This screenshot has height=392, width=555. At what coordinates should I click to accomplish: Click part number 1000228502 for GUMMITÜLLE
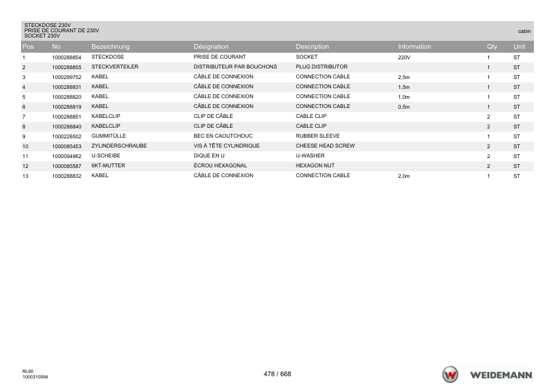click(x=67, y=136)
